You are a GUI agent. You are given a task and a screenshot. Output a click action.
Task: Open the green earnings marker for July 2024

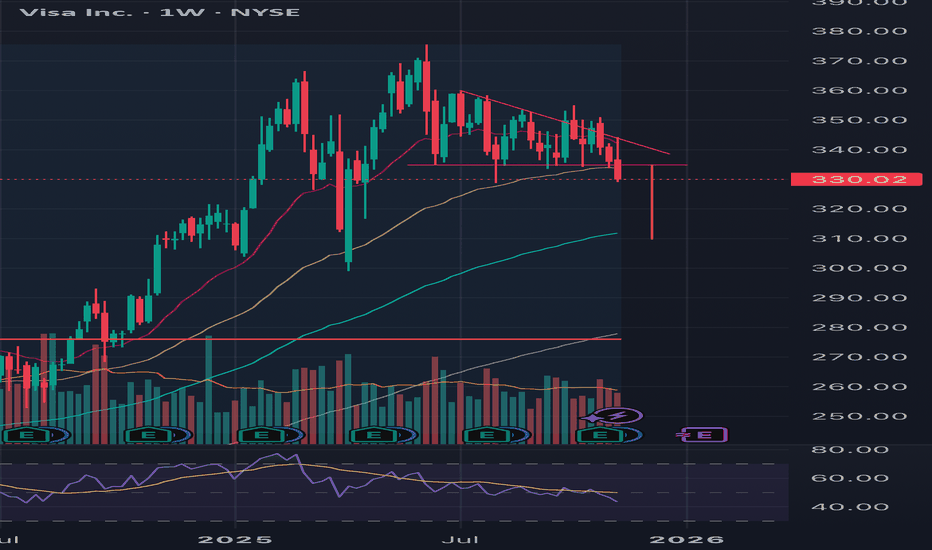pyautogui.click(x=27, y=436)
